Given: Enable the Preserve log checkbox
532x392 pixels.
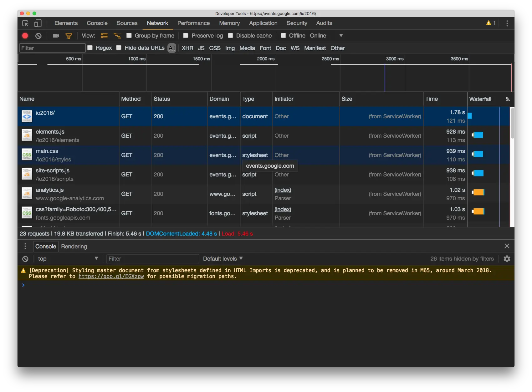Looking at the screenshot, I should click(186, 36).
